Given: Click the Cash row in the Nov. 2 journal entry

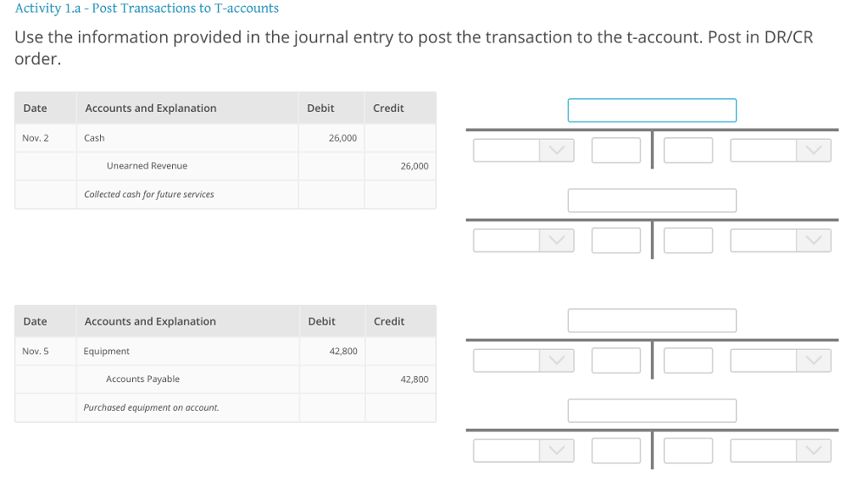Looking at the screenshot, I should (93, 137).
